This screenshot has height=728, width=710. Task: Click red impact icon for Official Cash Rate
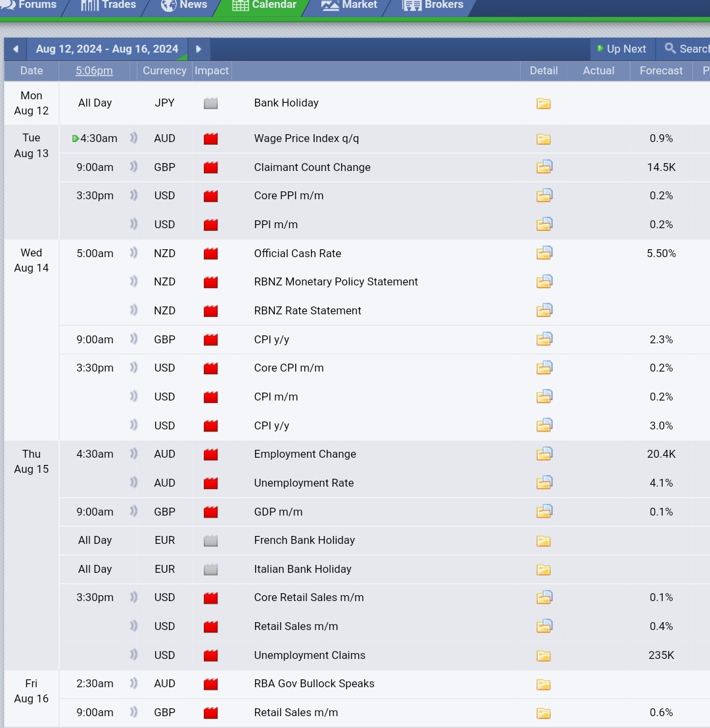click(210, 253)
